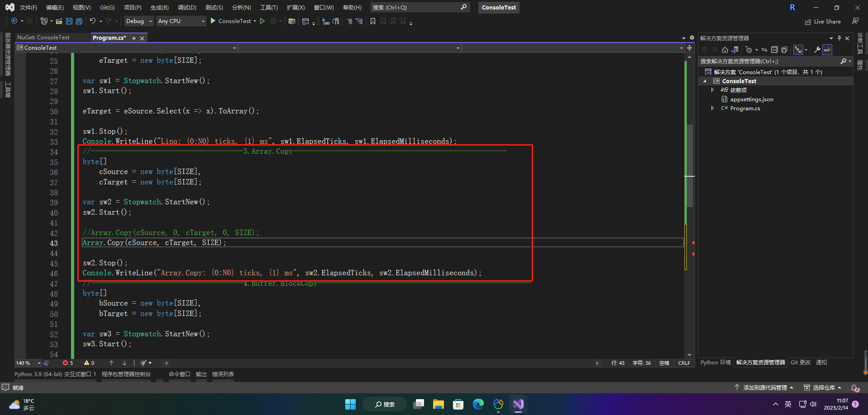Click pending changes filter clock icon
The width and height of the screenshot is (868, 415).
[749, 50]
